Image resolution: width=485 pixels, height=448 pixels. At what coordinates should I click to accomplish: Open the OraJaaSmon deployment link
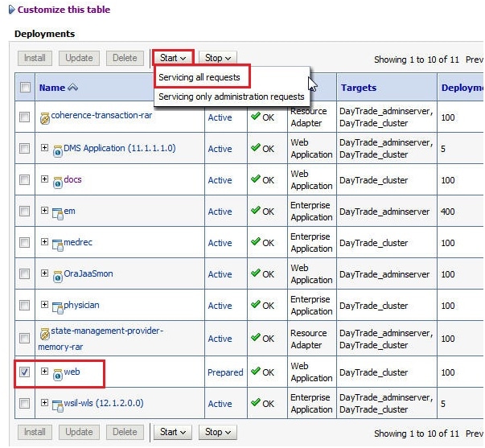click(88, 273)
